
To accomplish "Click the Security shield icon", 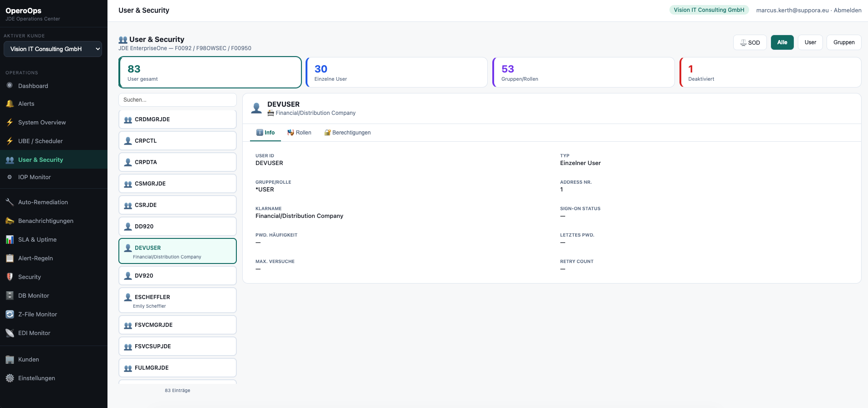I will (10, 277).
